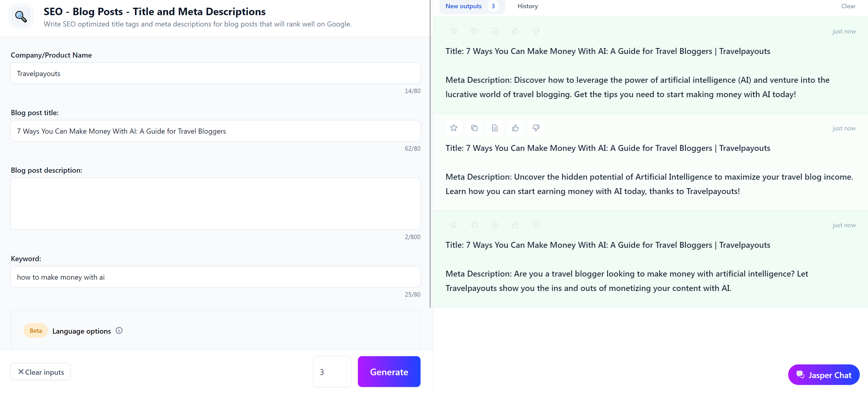868x393 pixels.
Task: Click the Generate button
Action: pos(389,371)
